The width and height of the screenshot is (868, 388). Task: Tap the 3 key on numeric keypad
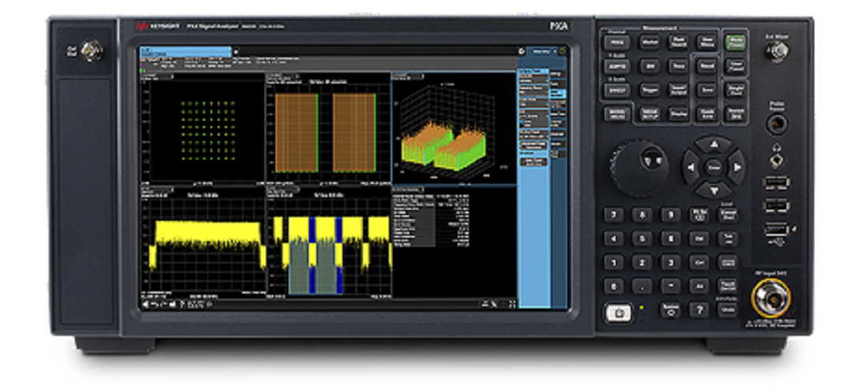click(671, 263)
